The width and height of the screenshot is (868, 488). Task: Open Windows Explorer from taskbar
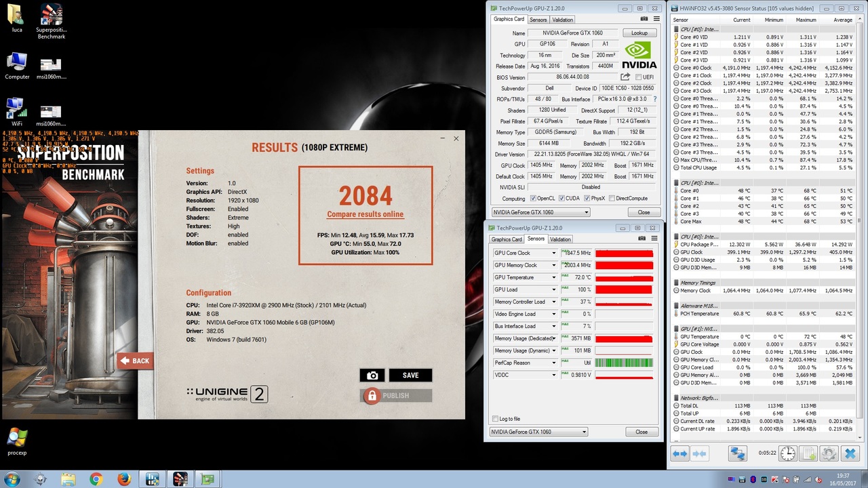click(68, 479)
